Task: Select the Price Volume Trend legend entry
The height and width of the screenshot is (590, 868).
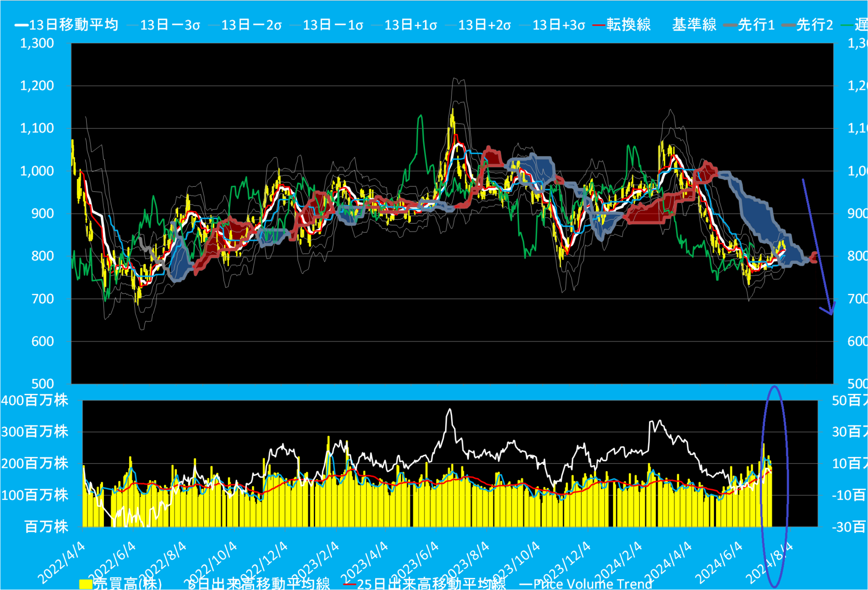Action: coord(586,584)
